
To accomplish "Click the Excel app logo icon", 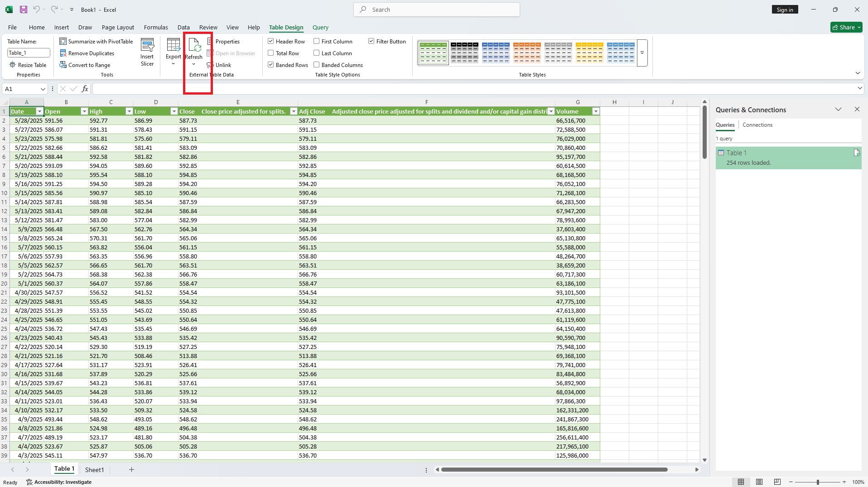I will pyautogui.click(x=9, y=10).
